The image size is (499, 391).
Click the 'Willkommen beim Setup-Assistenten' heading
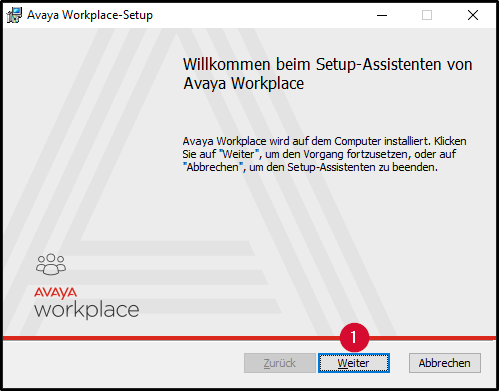(x=327, y=74)
